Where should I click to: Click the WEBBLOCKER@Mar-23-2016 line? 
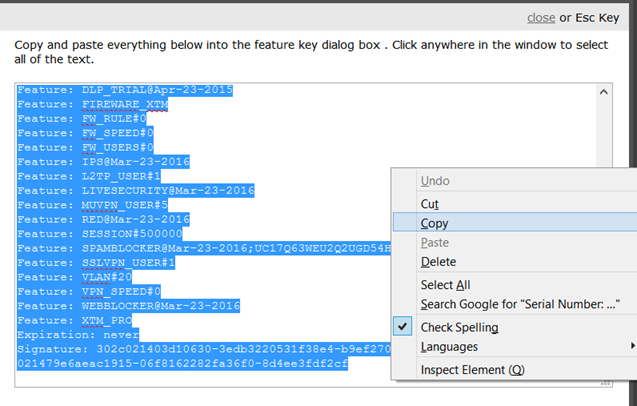(128, 306)
